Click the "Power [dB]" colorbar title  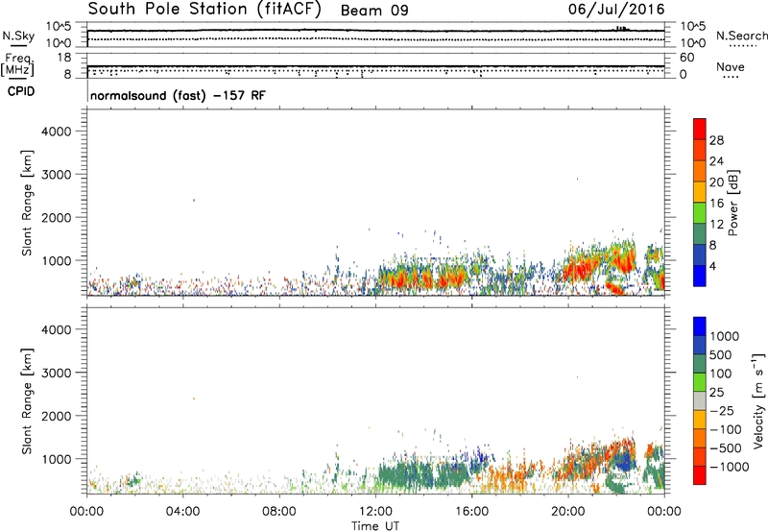point(732,203)
